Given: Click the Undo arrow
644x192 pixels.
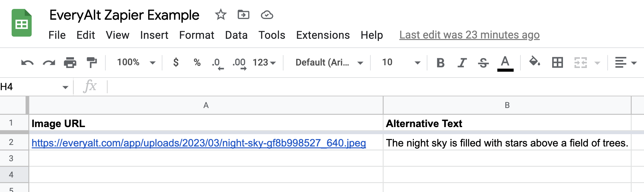Looking at the screenshot, I should (27, 63).
